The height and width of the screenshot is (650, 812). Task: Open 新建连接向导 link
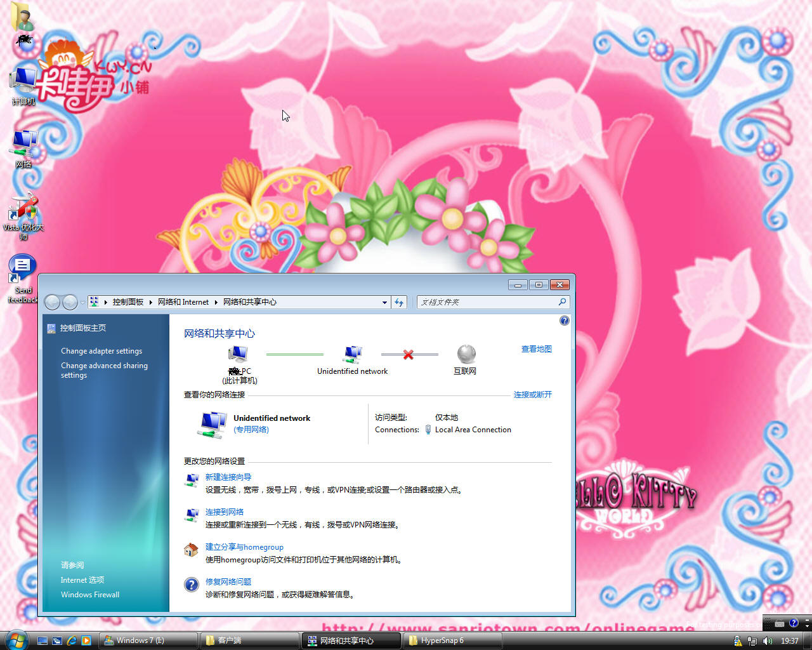tap(228, 477)
